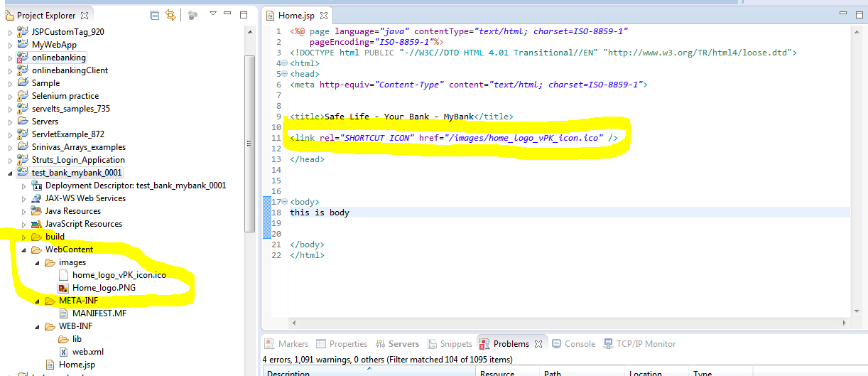868x376 pixels.
Task: Fold the body tag on line 17
Action: [285, 202]
